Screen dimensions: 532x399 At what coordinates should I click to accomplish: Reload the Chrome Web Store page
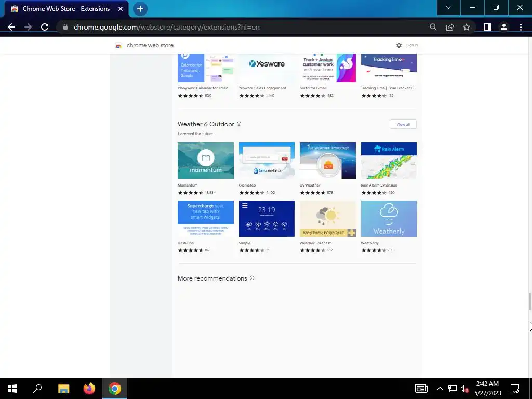click(x=45, y=27)
